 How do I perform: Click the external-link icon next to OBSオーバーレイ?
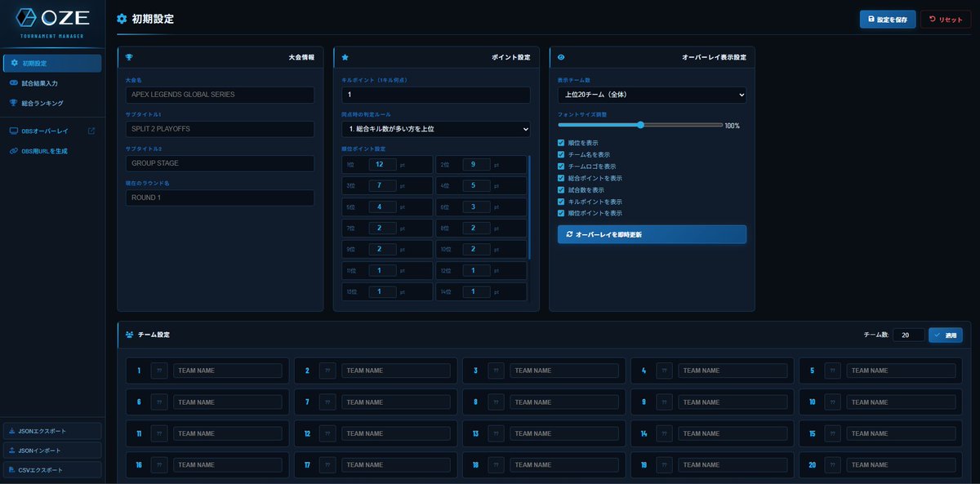pyautogui.click(x=91, y=131)
